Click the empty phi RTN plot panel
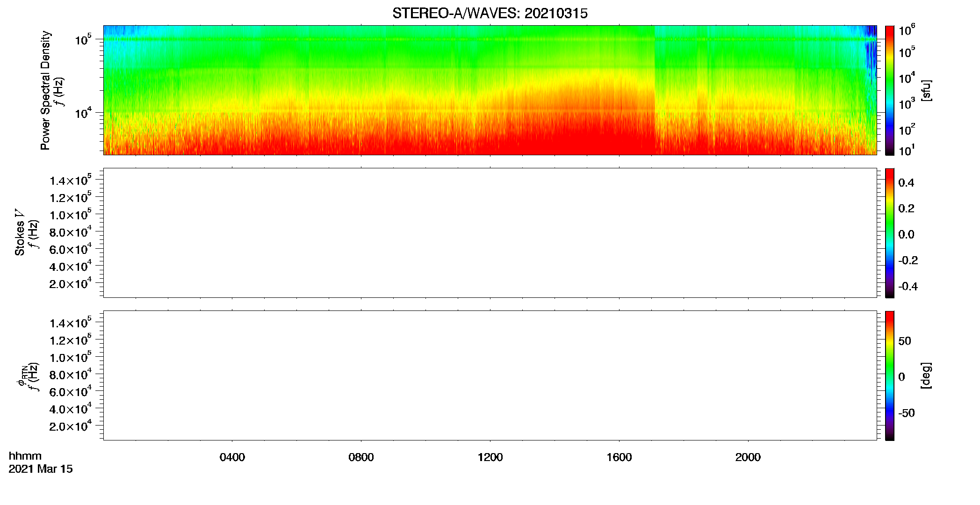The height and width of the screenshot is (505, 980). (x=490, y=375)
